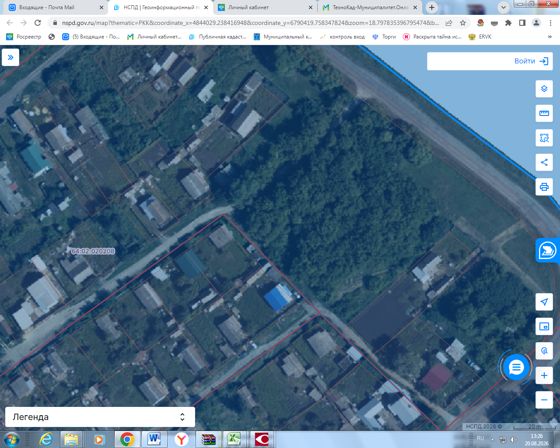The image size is (560, 448).
Task: Select the ruler measurement tool
Action: coord(544,113)
